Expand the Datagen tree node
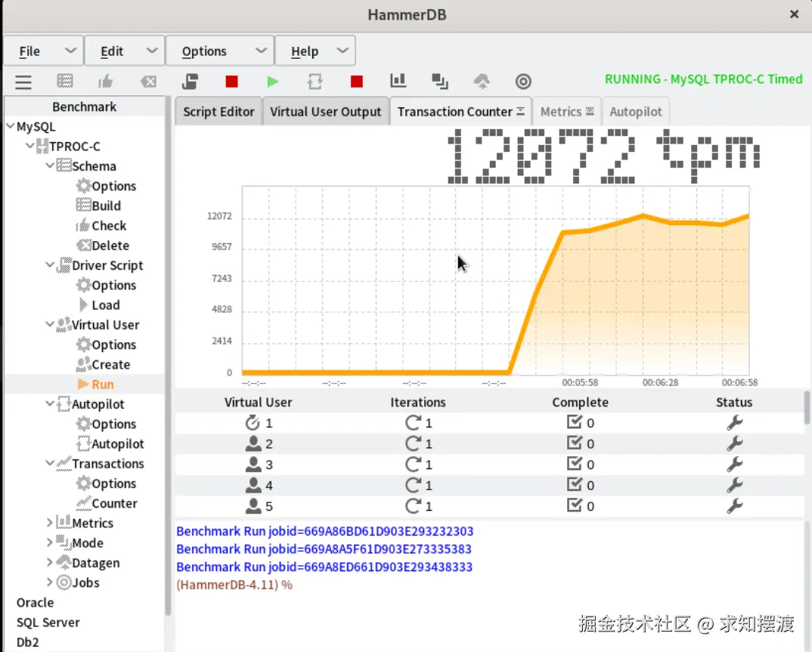Image resolution: width=812 pixels, height=652 pixels. (x=50, y=563)
